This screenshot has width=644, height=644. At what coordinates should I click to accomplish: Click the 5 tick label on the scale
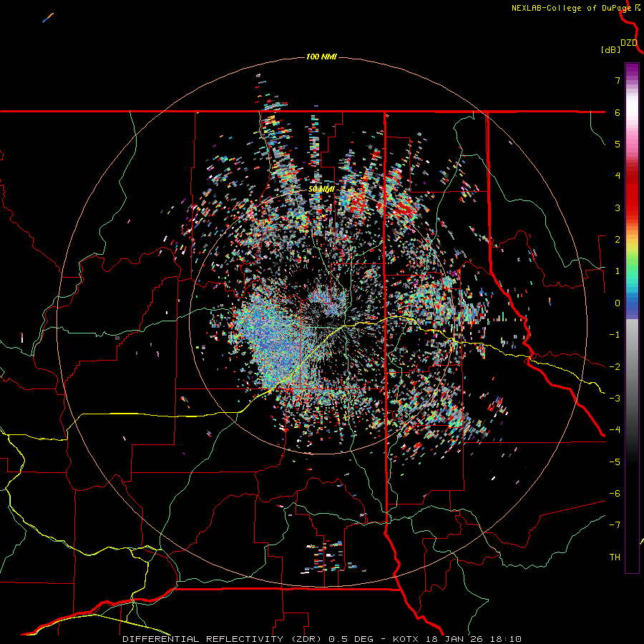coord(618,144)
